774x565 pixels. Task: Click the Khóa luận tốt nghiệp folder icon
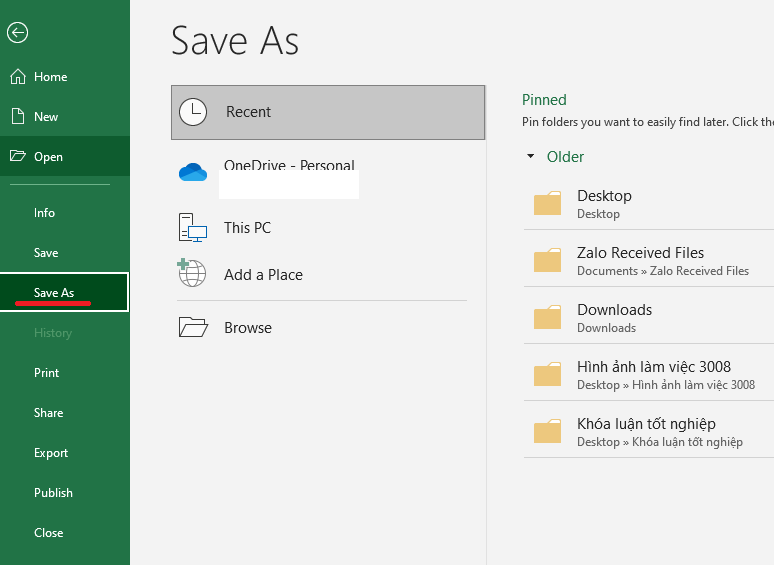[x=547, y=431]
